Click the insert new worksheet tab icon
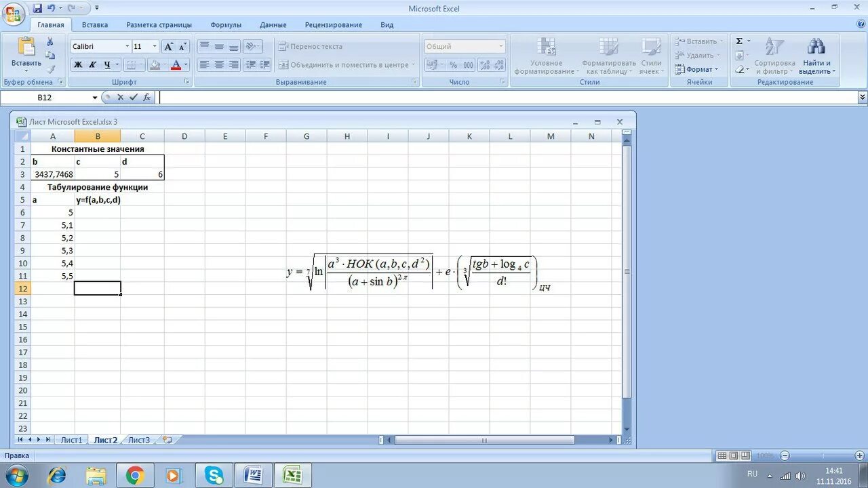The image size is (868, 488). pos(167,440)
